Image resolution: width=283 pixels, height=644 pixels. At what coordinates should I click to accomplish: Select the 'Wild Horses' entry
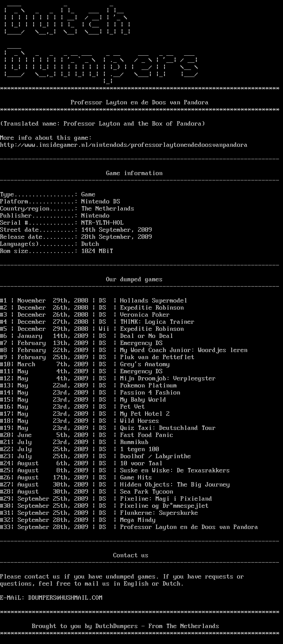[x=139, y=421]
